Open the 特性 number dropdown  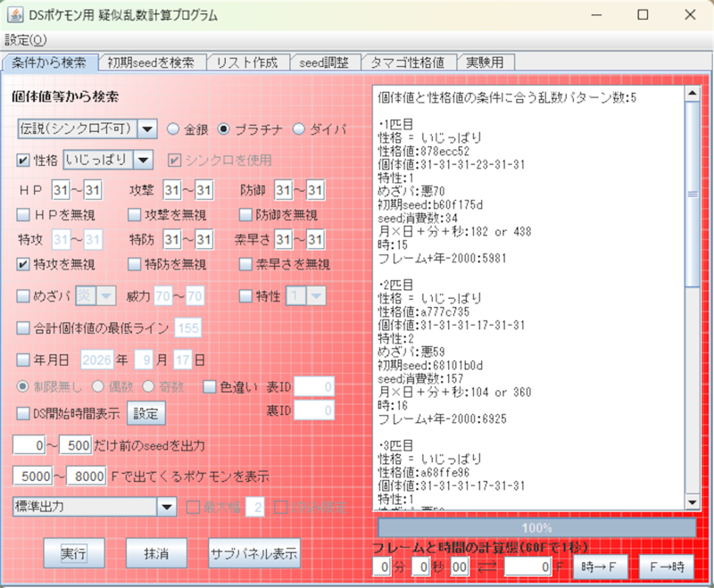316,296
